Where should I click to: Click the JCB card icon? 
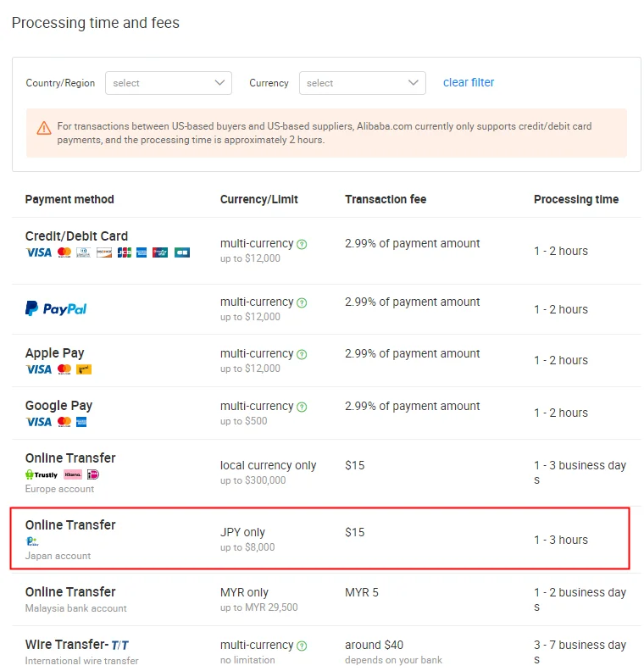(x=124, y=252)
